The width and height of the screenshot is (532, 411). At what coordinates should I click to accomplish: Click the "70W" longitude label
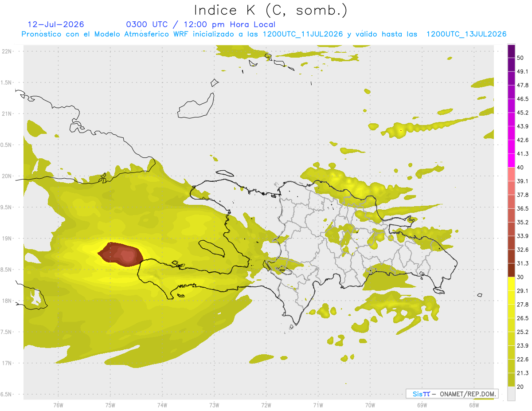370,405
